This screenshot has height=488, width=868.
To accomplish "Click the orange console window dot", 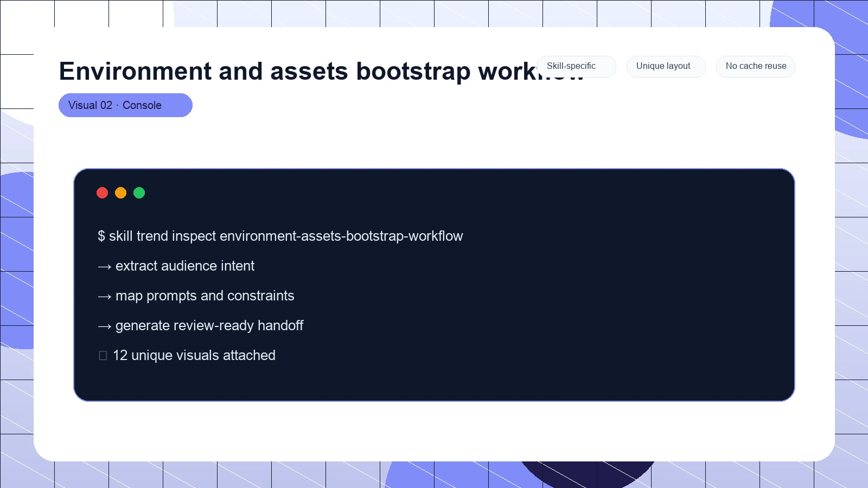I will click(120, 192).
